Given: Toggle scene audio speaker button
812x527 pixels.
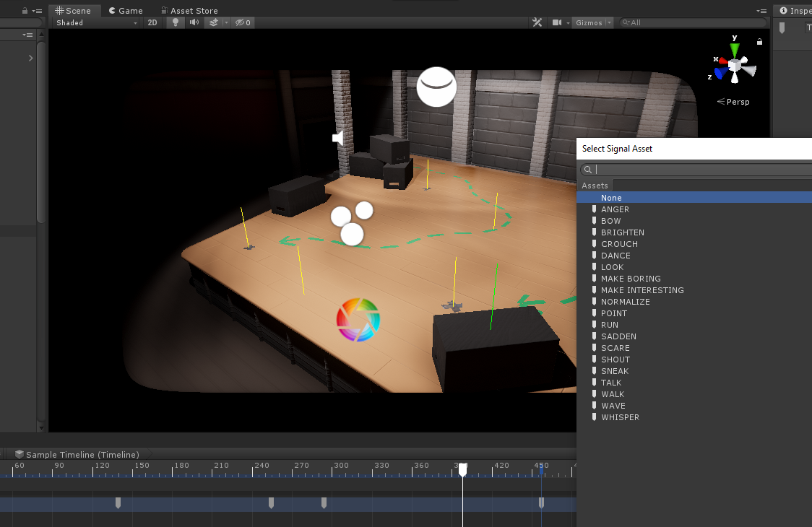Looking at the screenshot, I should pyautogui.click(x=194, y=23).
